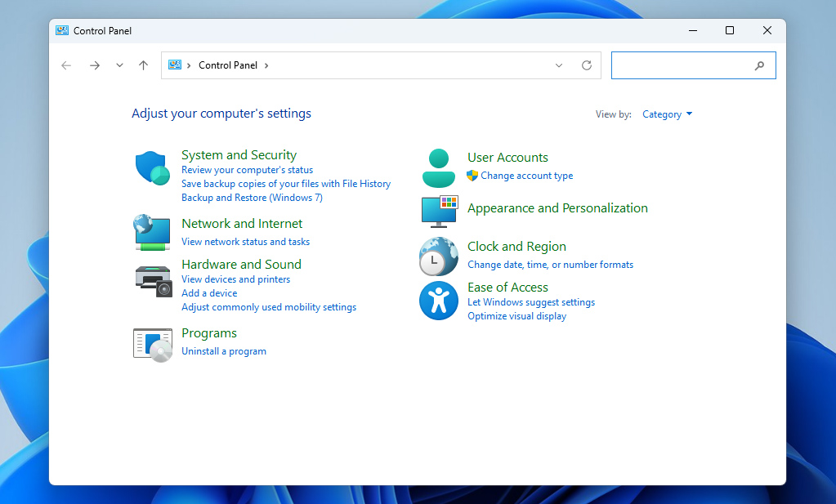Select the Control Panel breadcrumb

(228, 65)
